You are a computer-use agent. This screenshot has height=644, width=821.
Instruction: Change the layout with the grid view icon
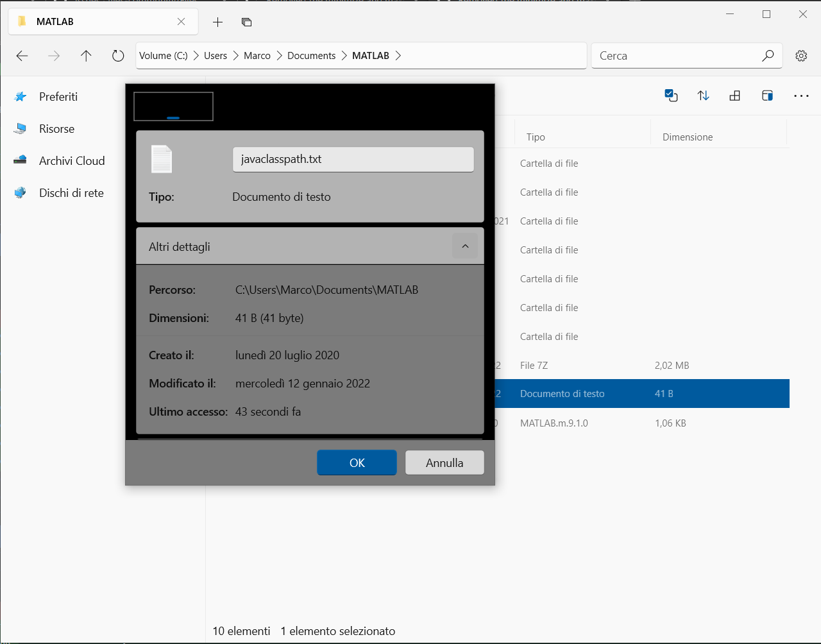[734, 95]
